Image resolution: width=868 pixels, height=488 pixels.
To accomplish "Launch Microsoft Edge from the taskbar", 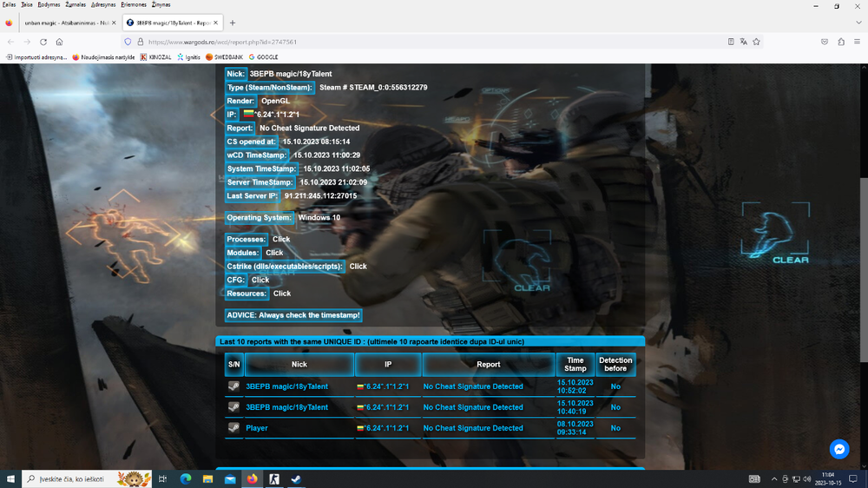I will click(x=186, y=479).
